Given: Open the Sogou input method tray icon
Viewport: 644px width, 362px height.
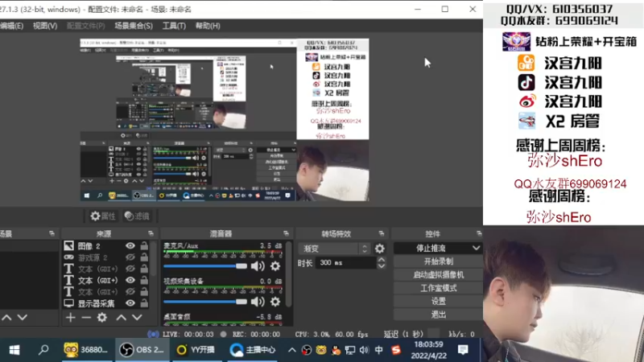Looking at the screenshot, I should [x=396, y=350].
